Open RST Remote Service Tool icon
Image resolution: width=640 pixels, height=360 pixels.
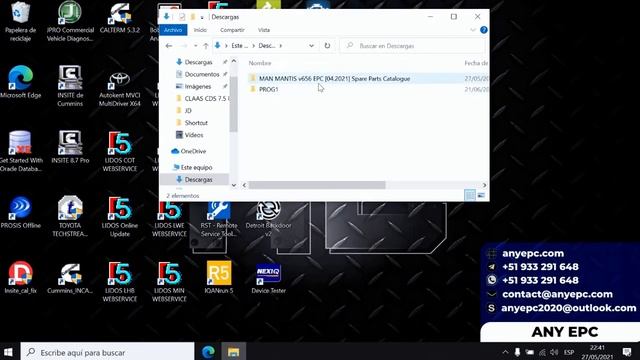(x=219, y=219)
